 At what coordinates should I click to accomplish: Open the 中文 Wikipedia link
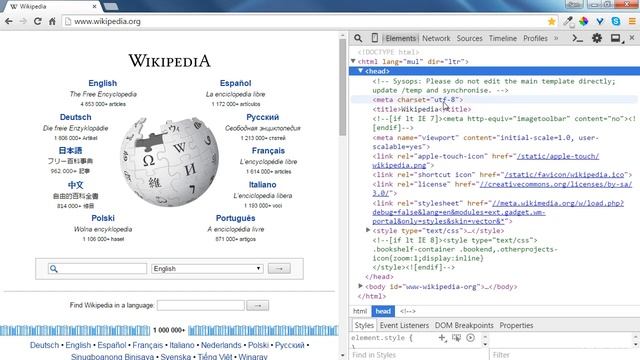pyautogui.click(x=76, y=184)
